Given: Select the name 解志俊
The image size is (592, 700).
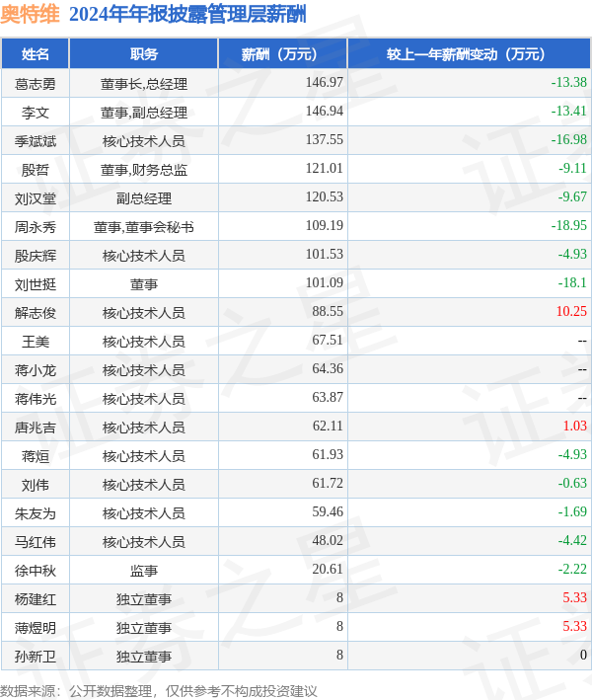Looking at the screenshot, I should click(36, 313).
